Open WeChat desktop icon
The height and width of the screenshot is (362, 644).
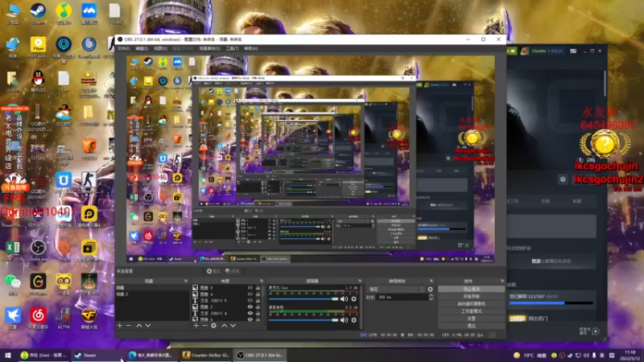[x=13, y=284]
